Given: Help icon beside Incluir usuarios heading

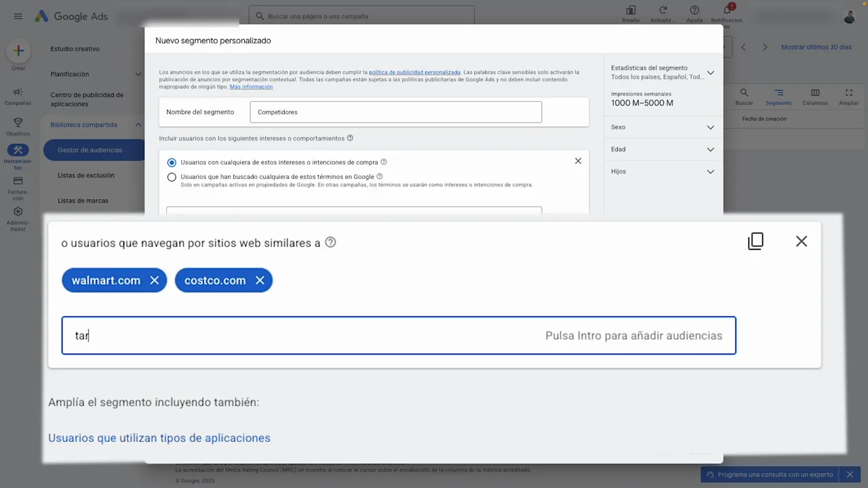Looking at the screenshot, I should (350, 138).
